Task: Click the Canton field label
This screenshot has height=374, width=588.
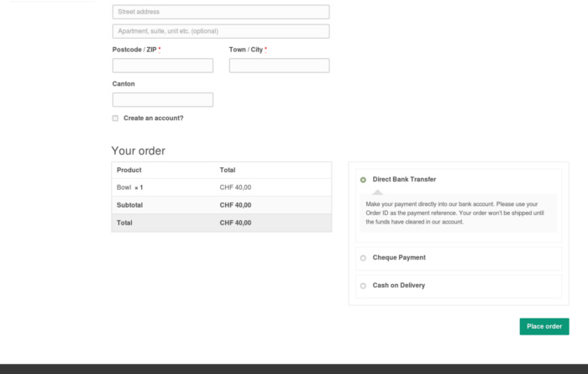Action: pos(123,84)
